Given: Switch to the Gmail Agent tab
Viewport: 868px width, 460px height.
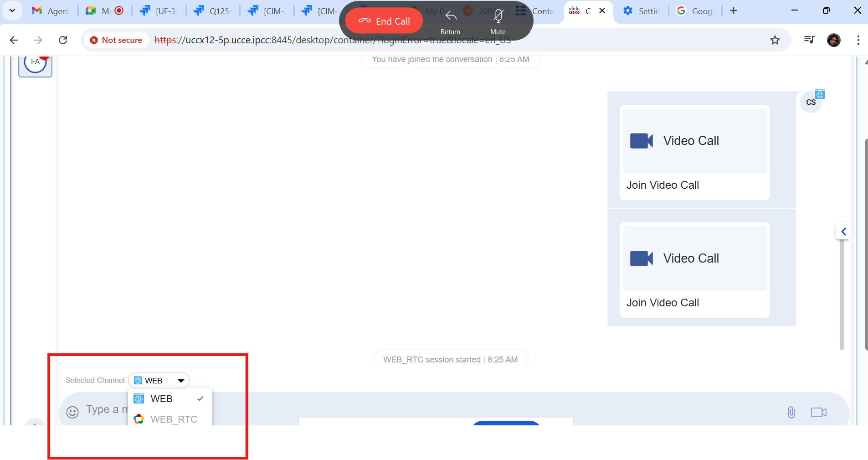Looking at the screenshot, I should [51, 11].
